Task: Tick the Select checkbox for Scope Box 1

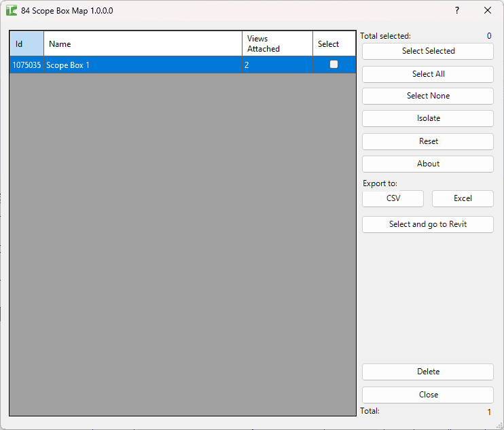Action: [334, 65]
